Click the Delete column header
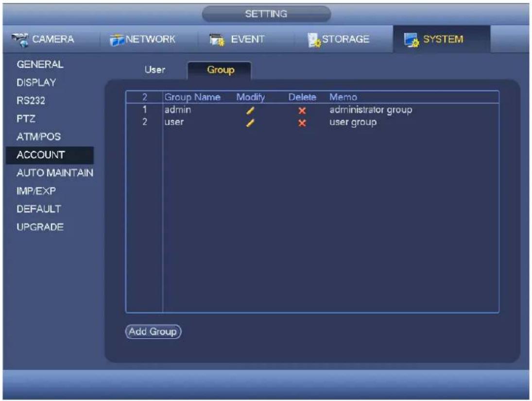Image resolution: width=532 pixels, height=401 pixels. tap(302, 97)
